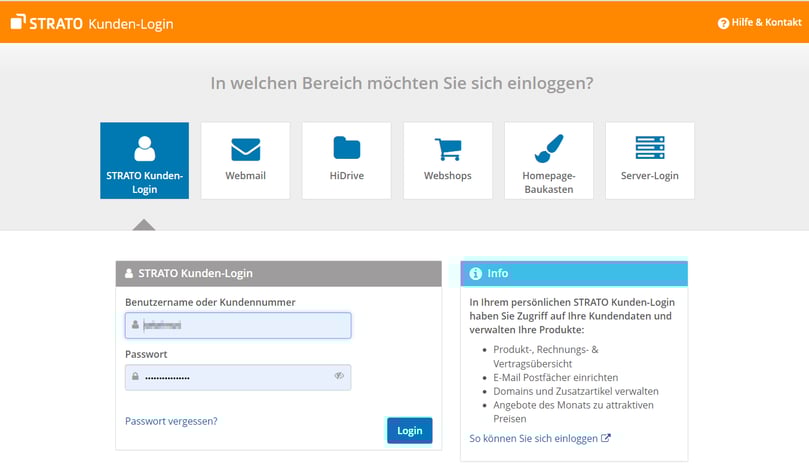809x476 pixels.
Task: Open Hilfe & Kontakt help link
Action: point(759,23)
